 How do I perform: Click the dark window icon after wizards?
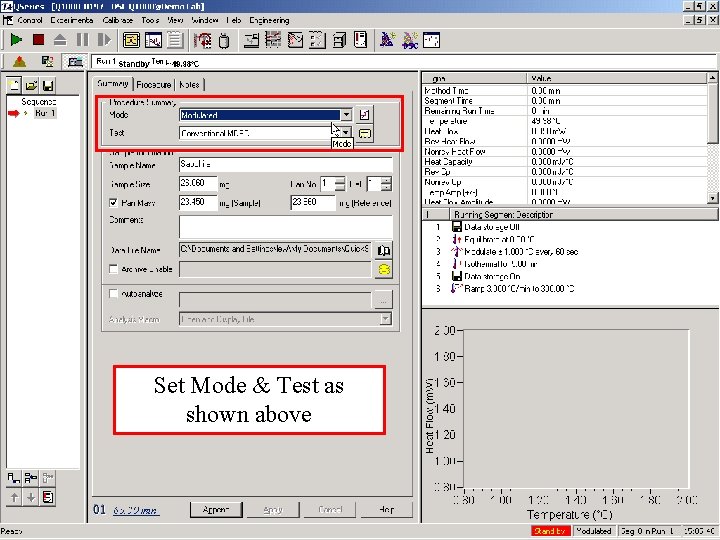click(x=431, y=40)
